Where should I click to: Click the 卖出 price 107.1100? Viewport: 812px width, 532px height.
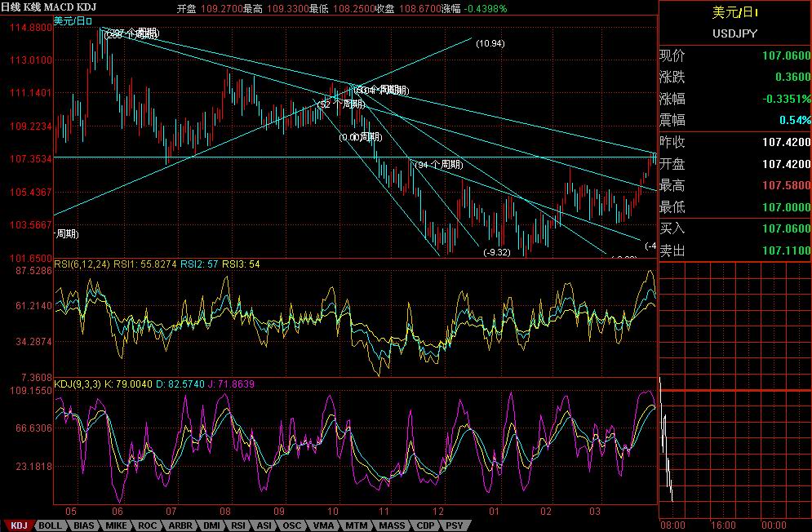[x=786, y=250]
